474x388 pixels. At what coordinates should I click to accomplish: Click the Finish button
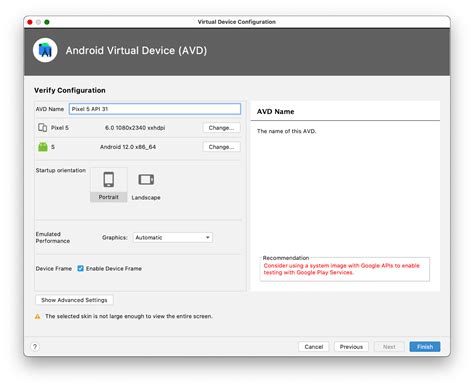(x=425, y=347)
